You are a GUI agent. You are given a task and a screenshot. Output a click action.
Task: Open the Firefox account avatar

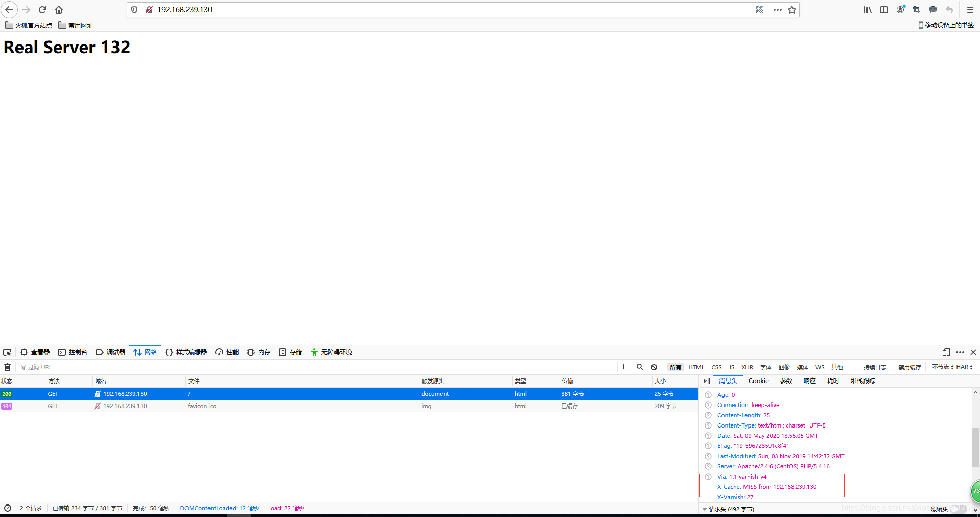900,10
